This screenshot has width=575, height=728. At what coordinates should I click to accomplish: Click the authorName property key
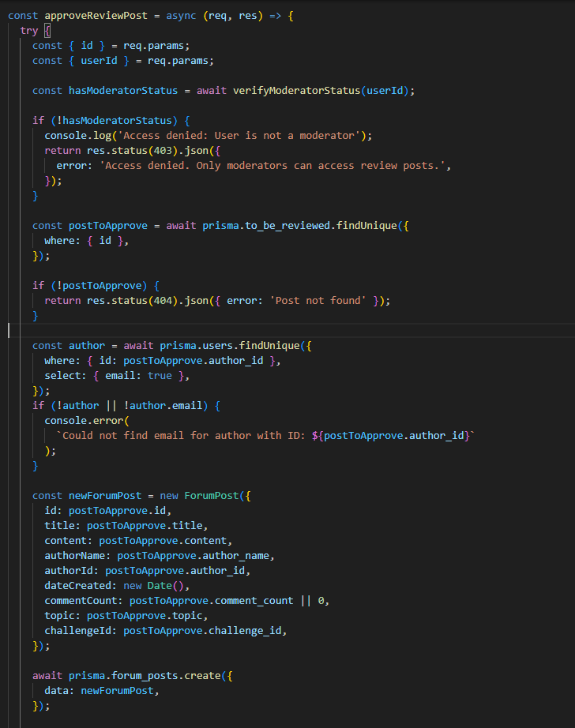click(77, 556)
